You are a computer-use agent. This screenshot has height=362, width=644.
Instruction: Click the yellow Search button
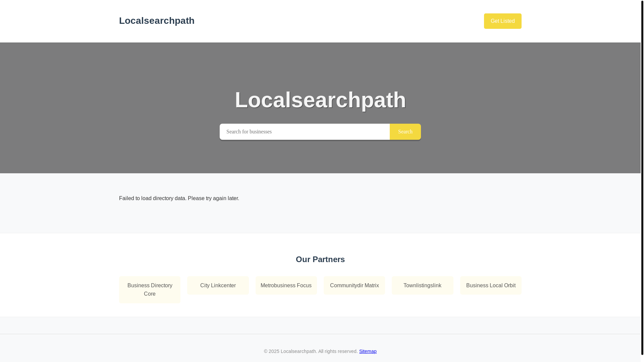pyautogui.click(x=405, y=132)
